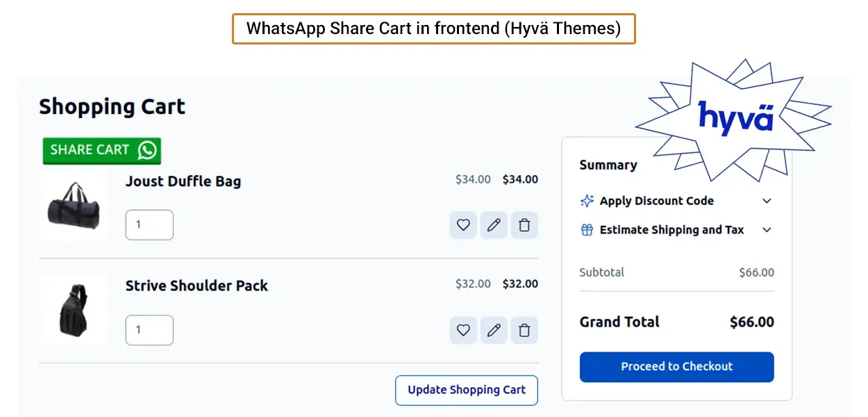
Task: Open the Joust Duffle Bag product thumbnail
Action: 74,206
